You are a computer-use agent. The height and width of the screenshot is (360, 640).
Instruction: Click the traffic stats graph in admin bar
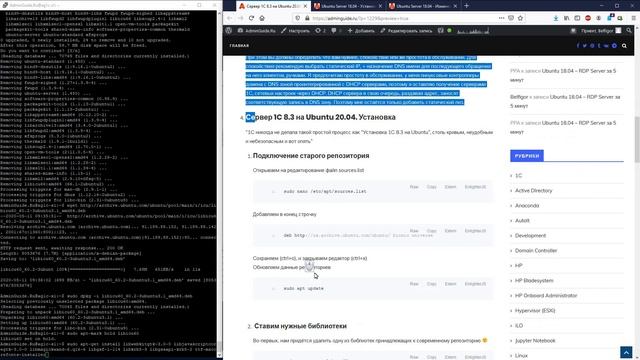point(473,31)
